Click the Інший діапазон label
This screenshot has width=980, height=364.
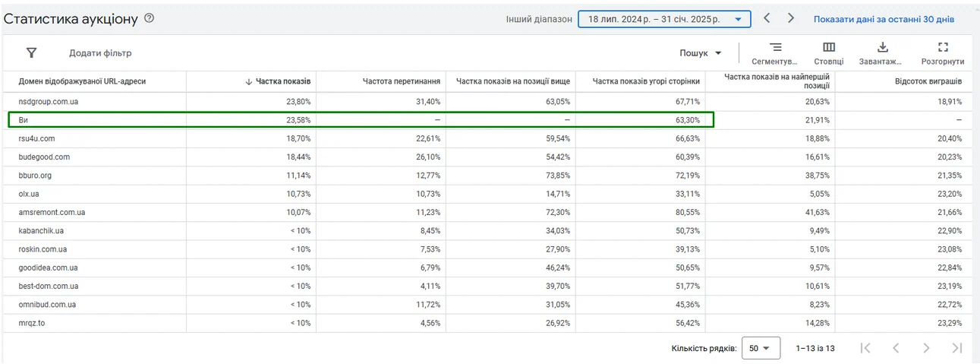(539, 19)
